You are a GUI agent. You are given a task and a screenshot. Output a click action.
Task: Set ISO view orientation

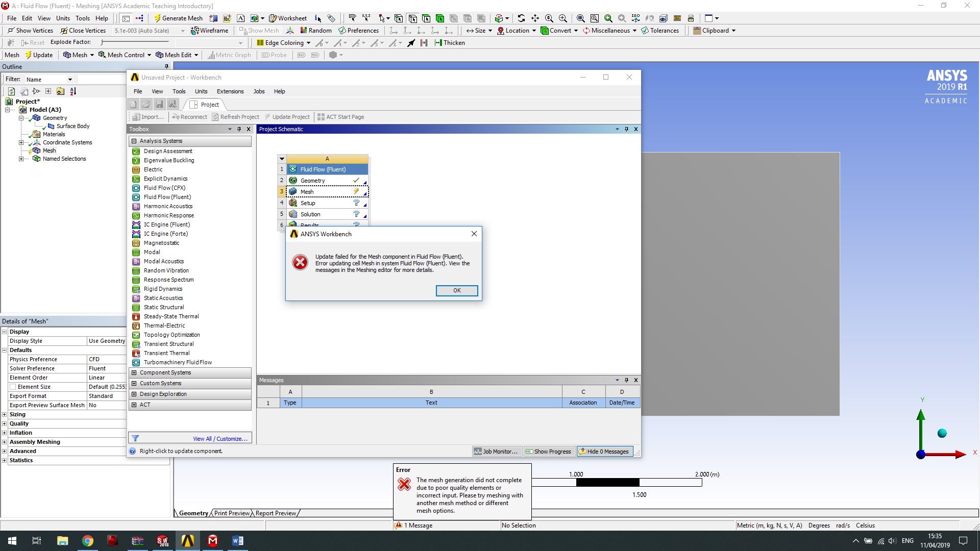click(x=635, y=18)
